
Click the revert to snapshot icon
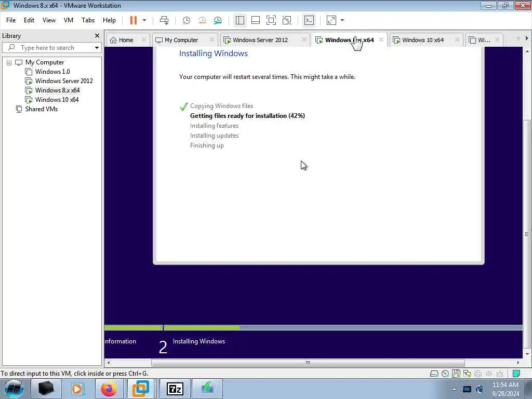point(202,20)
